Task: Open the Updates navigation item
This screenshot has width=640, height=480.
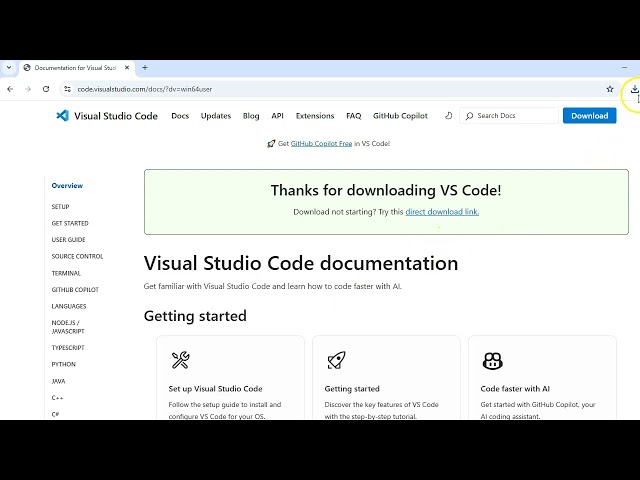Action: click(x=216, y=116)
